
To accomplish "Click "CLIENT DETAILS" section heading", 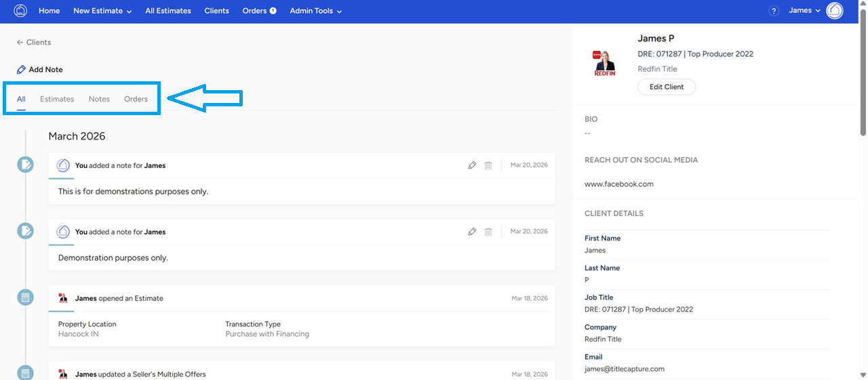I will click(x=614, y=213).
